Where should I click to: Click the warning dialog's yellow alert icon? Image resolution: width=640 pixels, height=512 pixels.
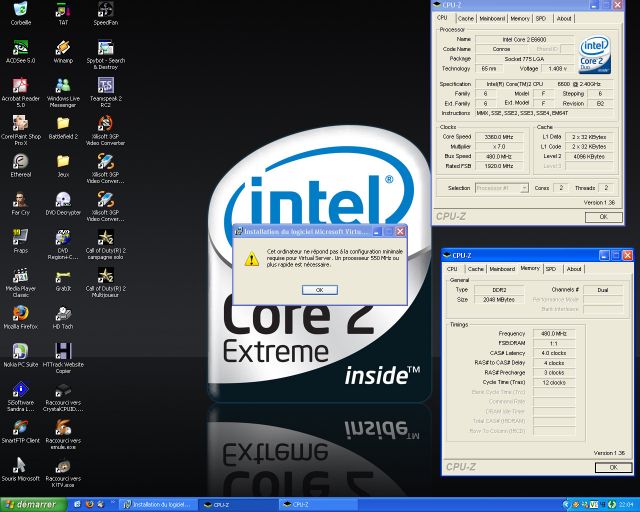pyautogui.click(x=251, y=259)
